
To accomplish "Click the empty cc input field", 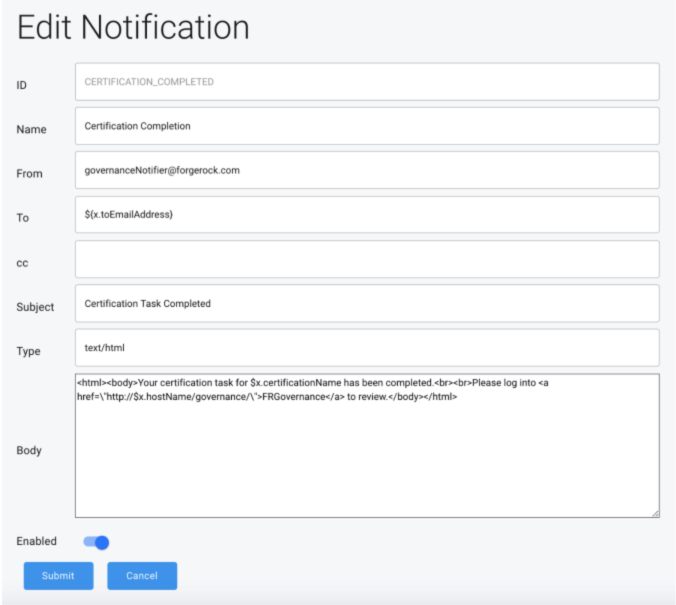I will point(366,259).
